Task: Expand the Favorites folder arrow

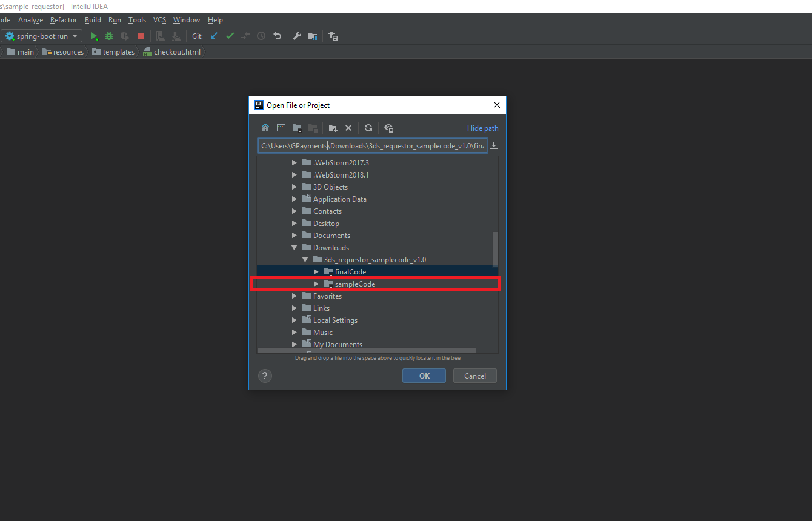Action: coord(295,296)
